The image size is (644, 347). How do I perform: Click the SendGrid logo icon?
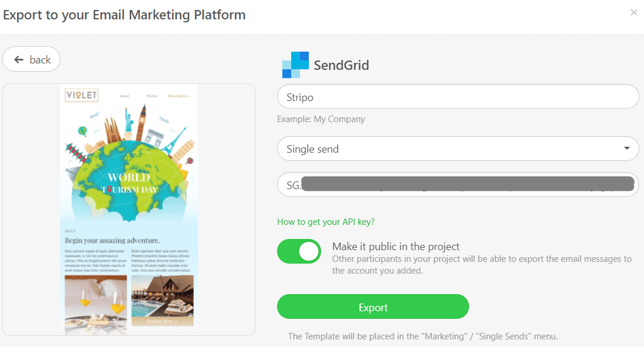[295, 65]
